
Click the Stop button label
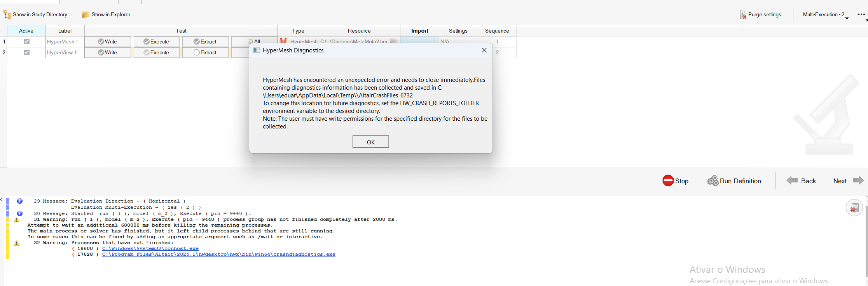point(682,181)
